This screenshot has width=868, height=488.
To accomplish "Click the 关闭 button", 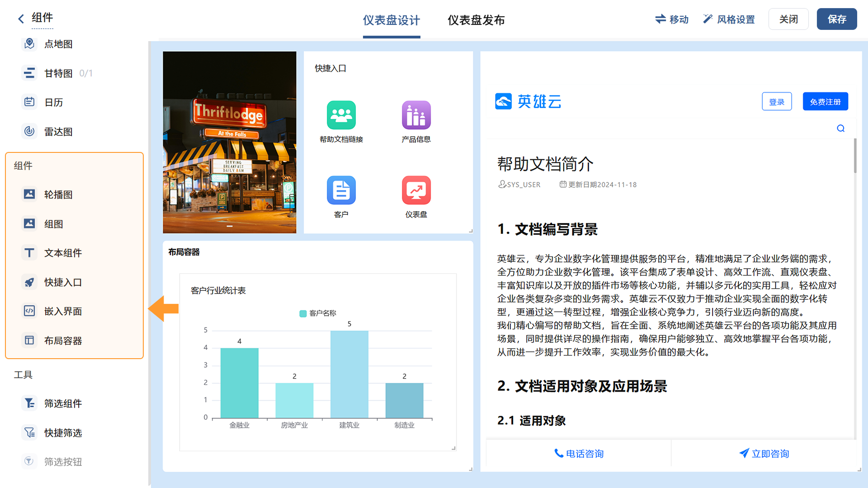I will [788, 19].
